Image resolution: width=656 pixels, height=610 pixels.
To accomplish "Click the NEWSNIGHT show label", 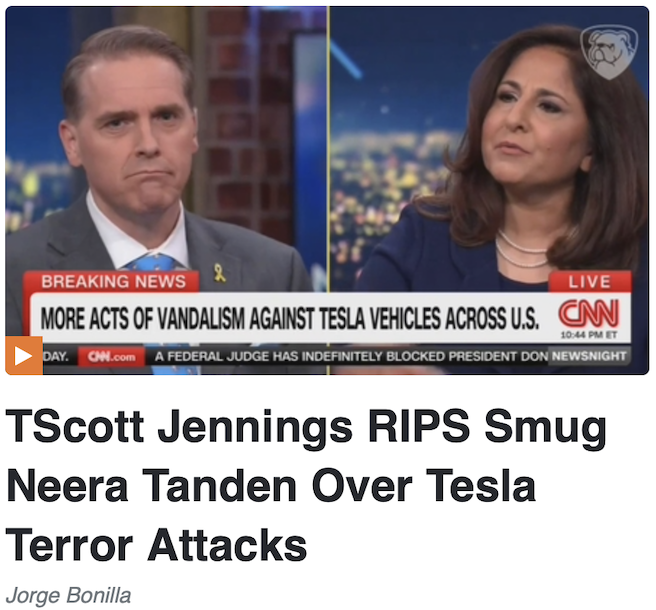I will pos(588,356).
